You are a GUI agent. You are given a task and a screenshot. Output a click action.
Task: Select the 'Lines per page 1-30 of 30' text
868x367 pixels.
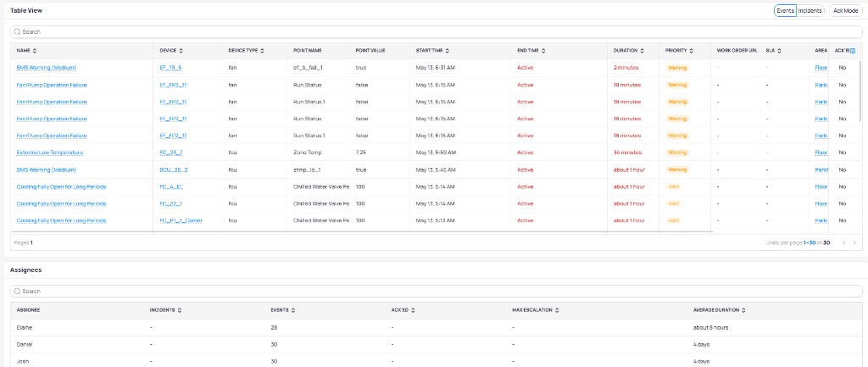click(x=797, y=242)
